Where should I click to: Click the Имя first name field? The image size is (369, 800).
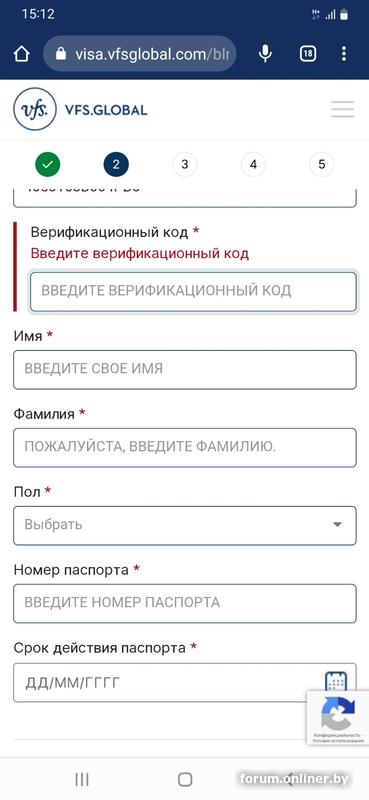coord(185,369)
